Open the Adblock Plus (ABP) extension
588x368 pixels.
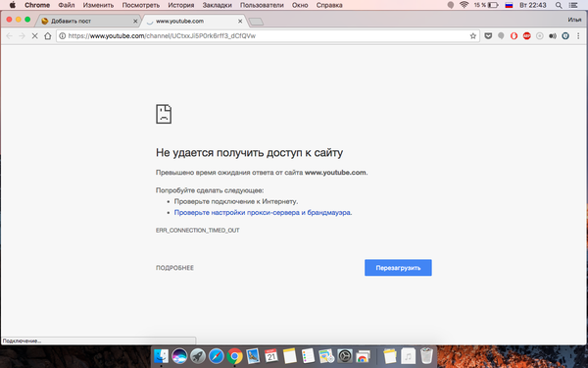coord(527,36)
